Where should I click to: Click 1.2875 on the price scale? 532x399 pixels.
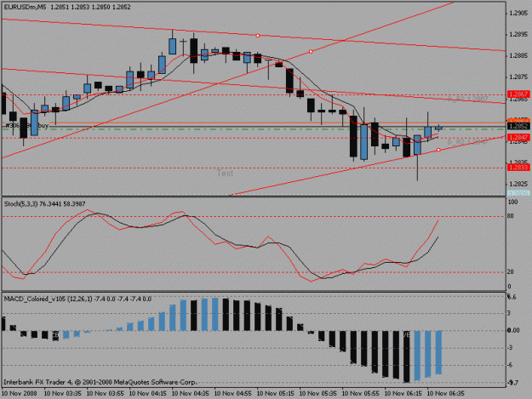click(x=518, y=77)
